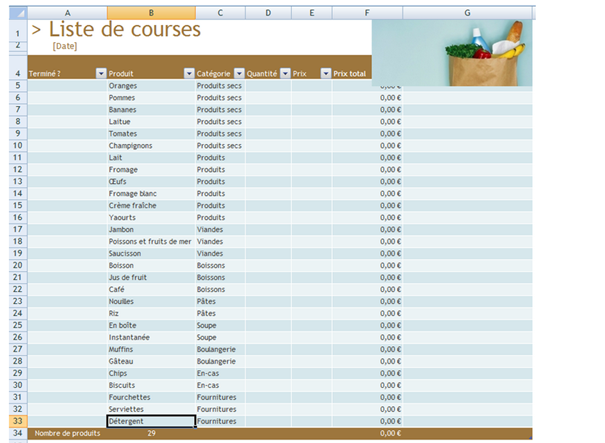
Task: Select column D header
Action: [x=268, y=13]
